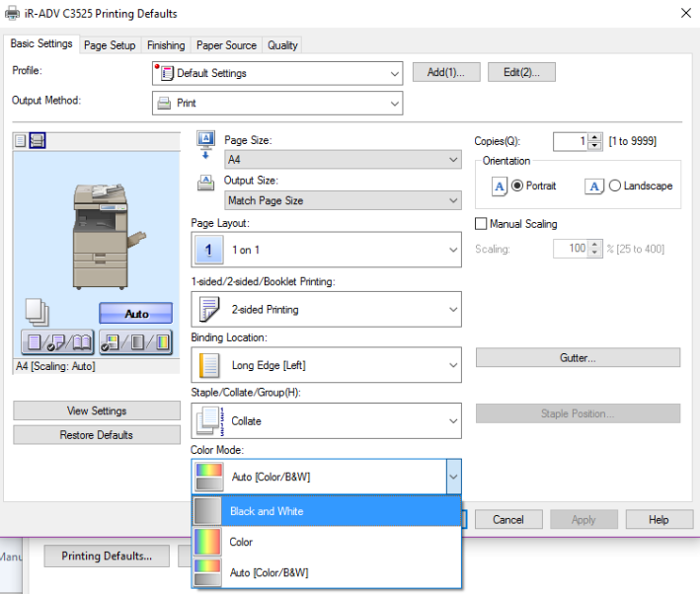Click the 1 on 1 layout icon
Image resolution: width=700 pixels, height=594 pixels.
[208, 250]
